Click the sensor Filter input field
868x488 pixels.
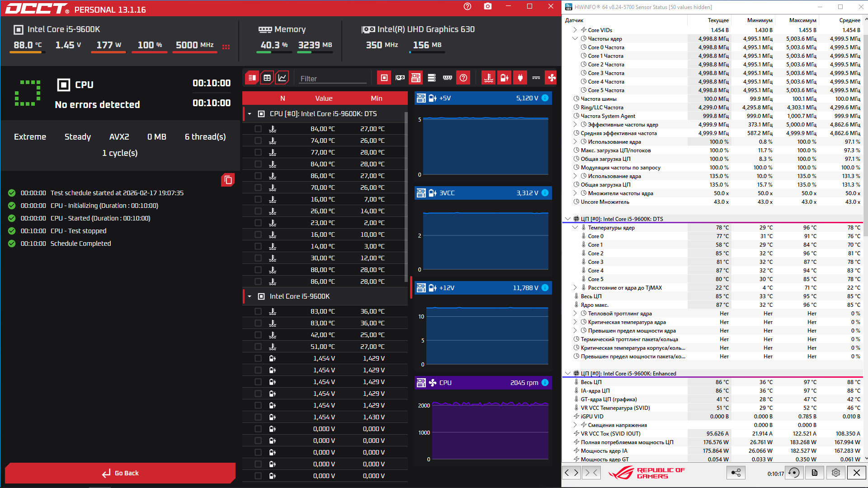[x=333, y=79]
